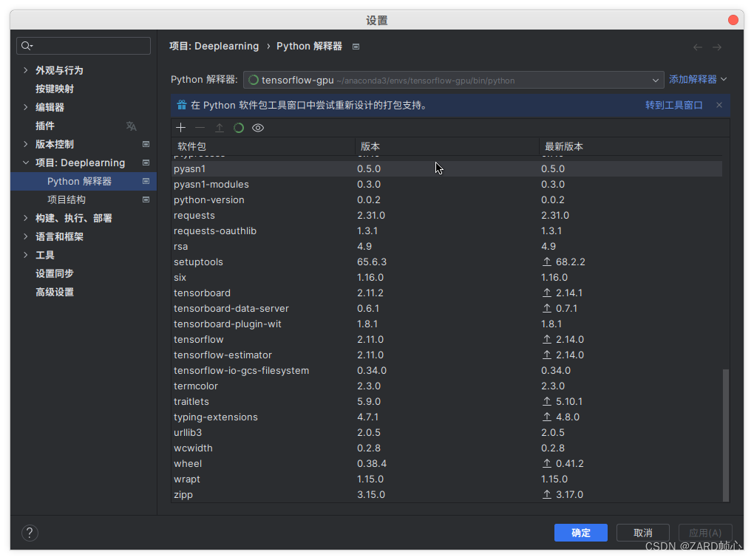Click the upgrade arrow beside wheel 0.41.2
This screenshot has height=560, width=754.
547,463
